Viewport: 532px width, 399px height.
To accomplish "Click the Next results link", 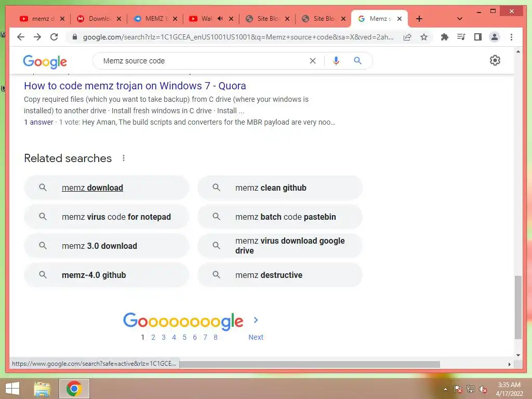I will (256, 337).
